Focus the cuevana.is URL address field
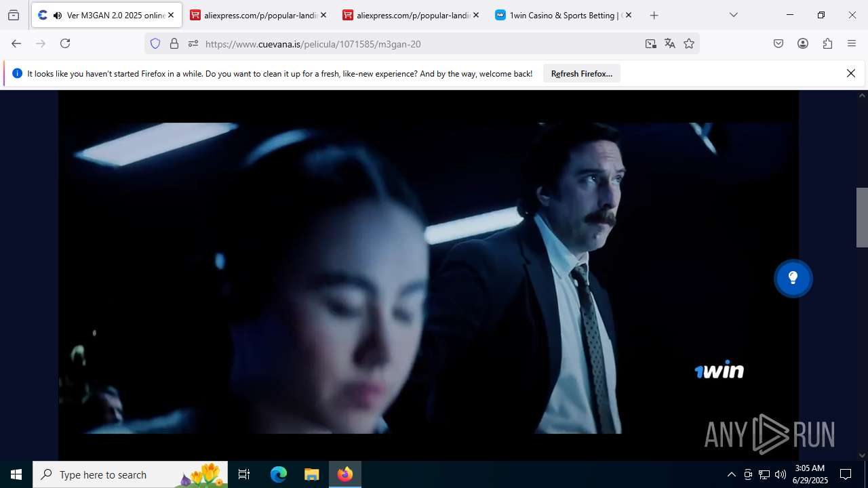Image resolution: width=868 pixels, height=488 pixels. tap(421, 43)
